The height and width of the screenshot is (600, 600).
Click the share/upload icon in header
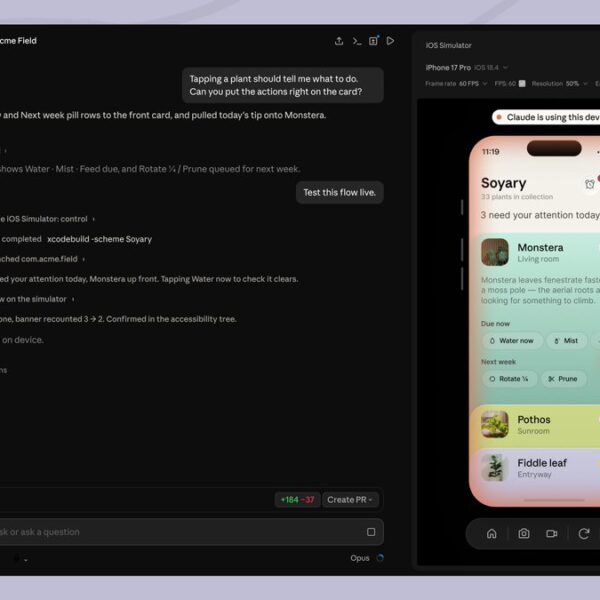[339, 41]
